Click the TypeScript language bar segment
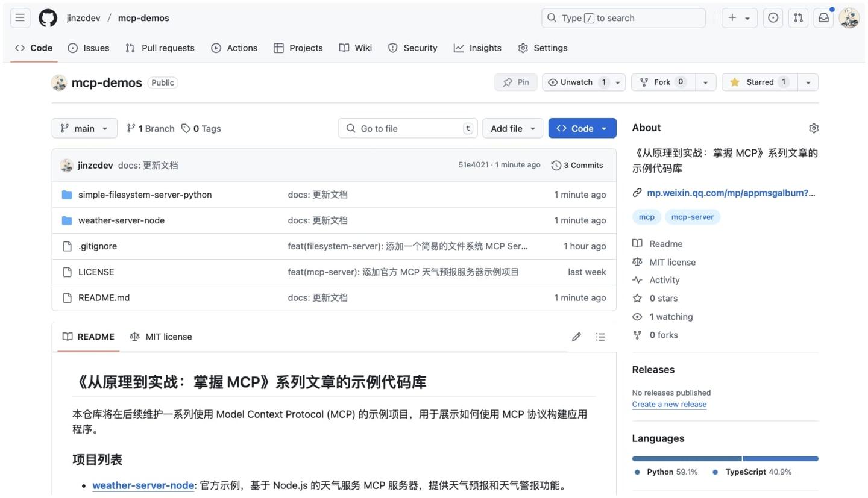 781,459
